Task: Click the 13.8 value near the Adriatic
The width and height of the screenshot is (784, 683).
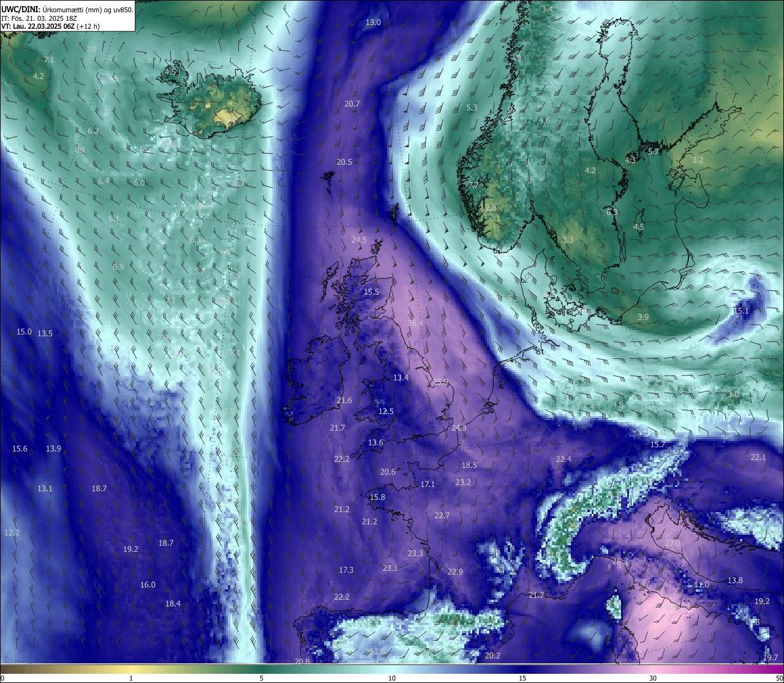Action: [735, 580]
